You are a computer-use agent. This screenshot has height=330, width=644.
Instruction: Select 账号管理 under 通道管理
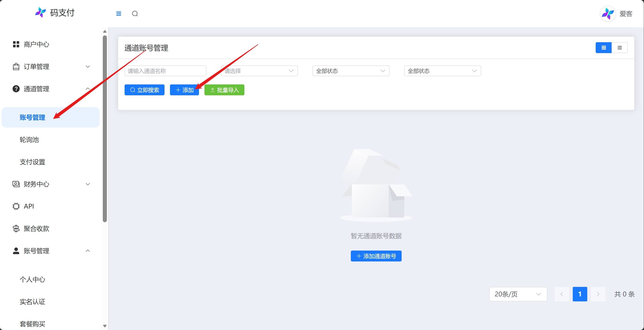click(51, 117)
